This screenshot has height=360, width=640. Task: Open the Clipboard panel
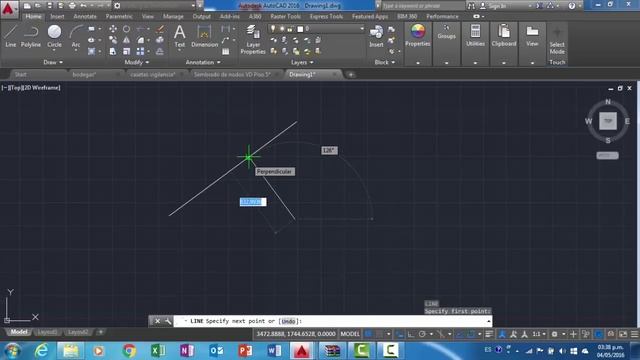504,35
